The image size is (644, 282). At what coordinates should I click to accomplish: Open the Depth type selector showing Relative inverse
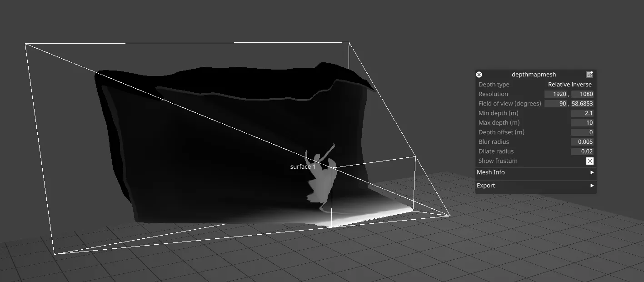569,84
